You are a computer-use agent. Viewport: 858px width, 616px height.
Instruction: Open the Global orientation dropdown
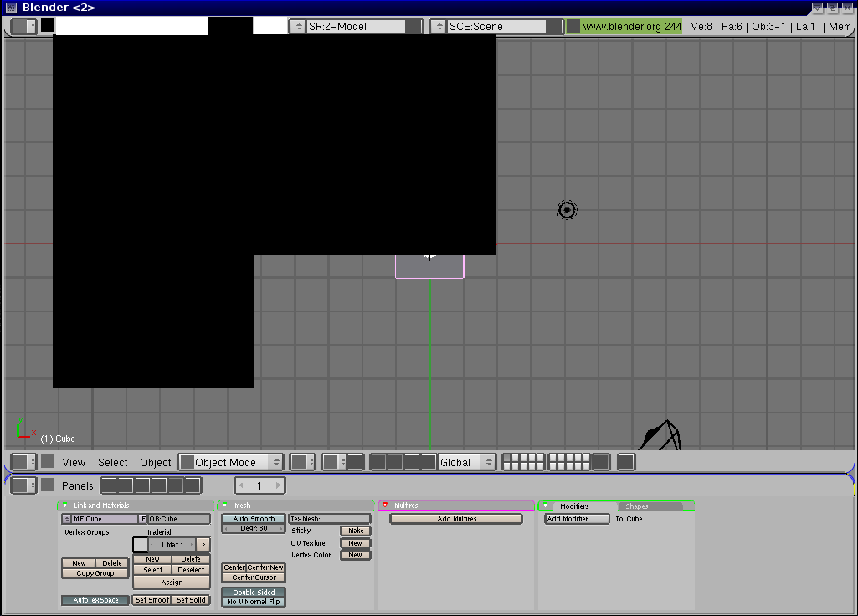pos(466,462)
